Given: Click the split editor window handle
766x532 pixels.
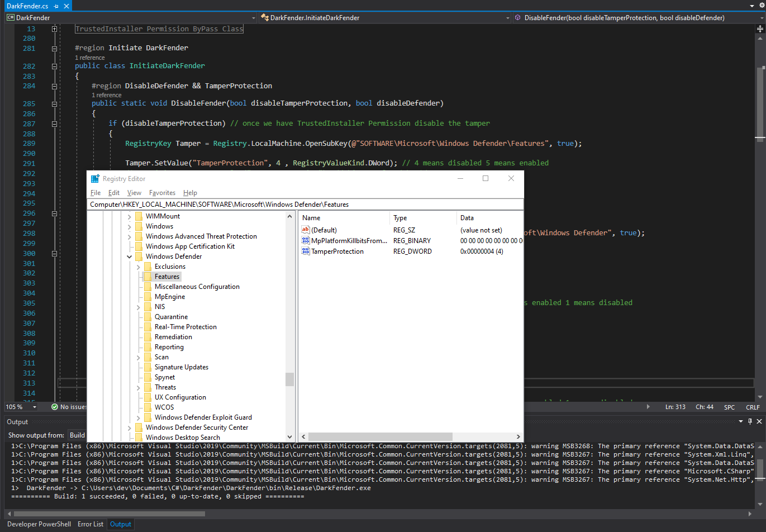Looking at the screenshot, I should click(760, 28).
